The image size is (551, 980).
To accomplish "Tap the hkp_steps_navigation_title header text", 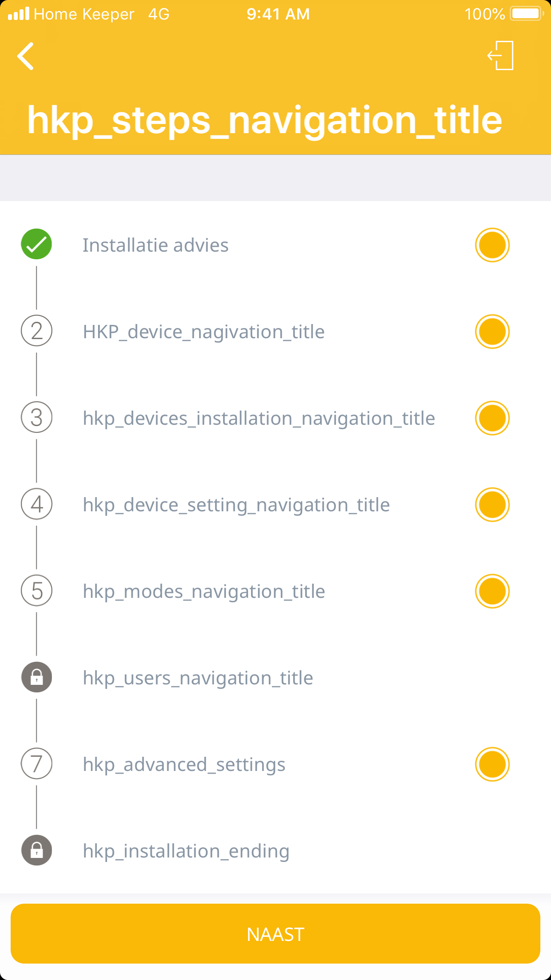I will click(264, 120).
